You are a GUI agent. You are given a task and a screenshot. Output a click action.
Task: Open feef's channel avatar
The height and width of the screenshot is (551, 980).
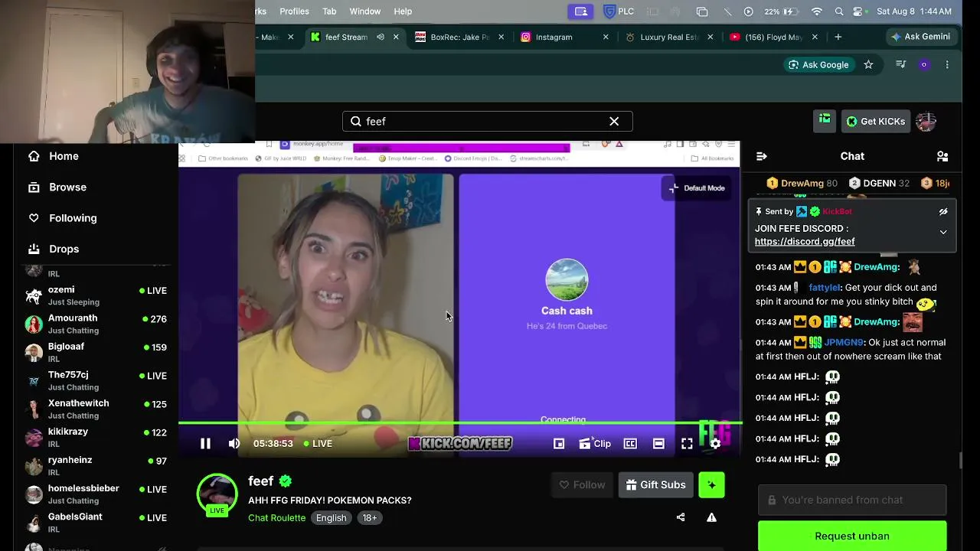coord(217,494)
